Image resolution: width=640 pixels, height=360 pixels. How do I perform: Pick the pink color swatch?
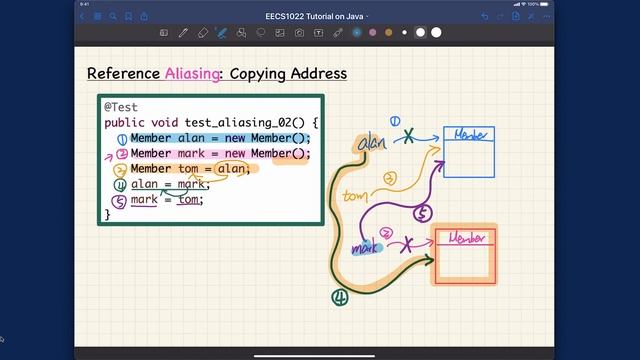click(x=373, y=33)
